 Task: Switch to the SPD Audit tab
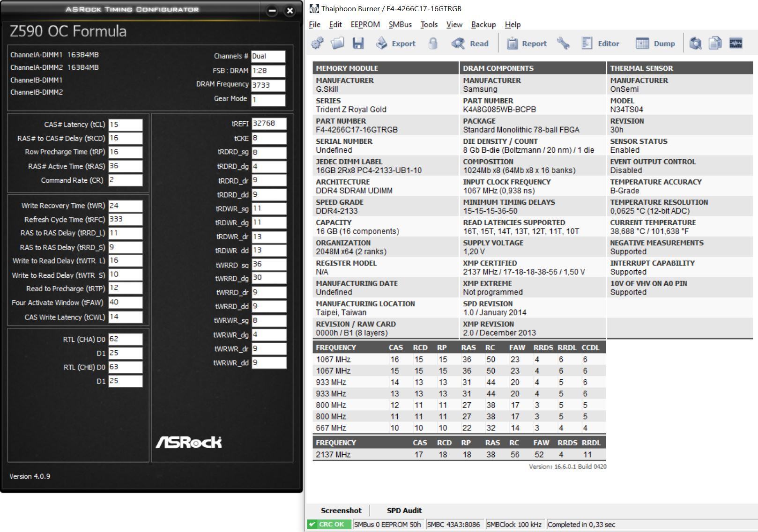pyautogui.click(x=404, y=510)
